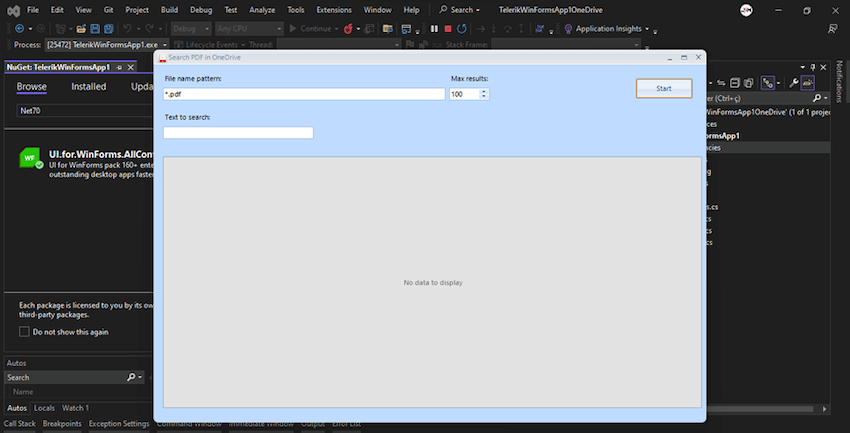Click the Save All icon
This screenshot has width=850, height=433.
(109, 29)
